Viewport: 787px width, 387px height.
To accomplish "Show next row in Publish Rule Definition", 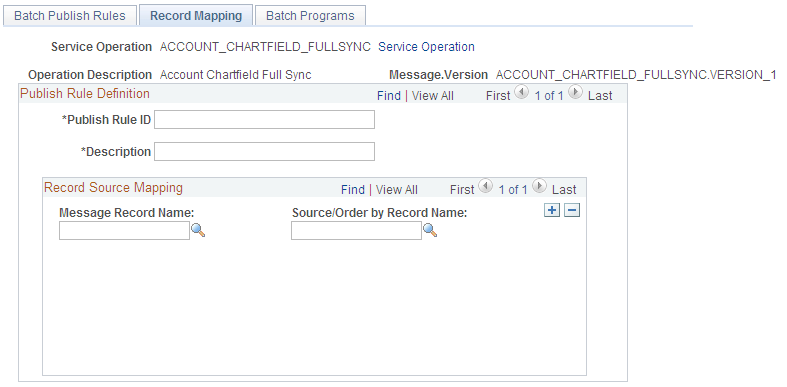I will [576, 93].
